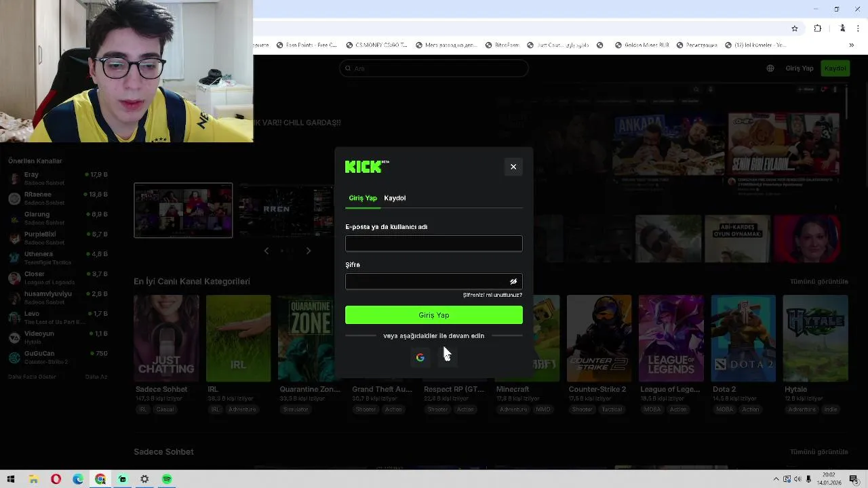The height and width of the screenshot is (488, 868).
Task: Open CS.MONEY CS:GO bookmark
Action: 377,45
